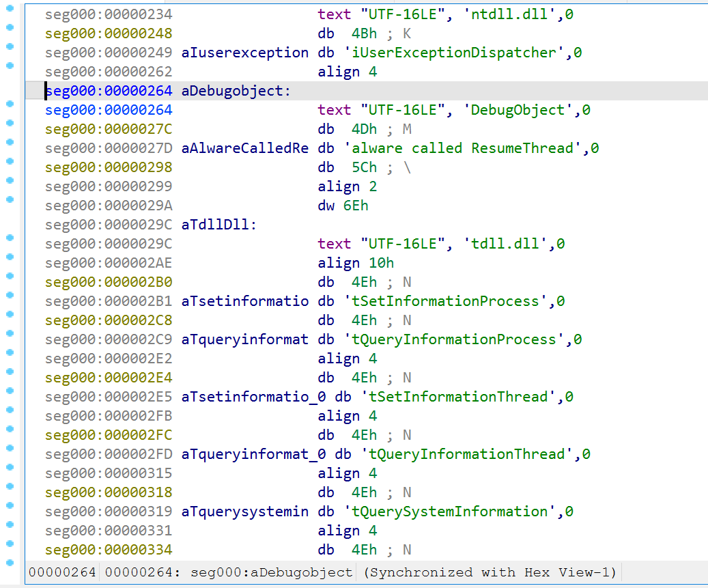Select address seg000:000002C8
This screenshot has height=588, width=708.
(x=109, y=320)
